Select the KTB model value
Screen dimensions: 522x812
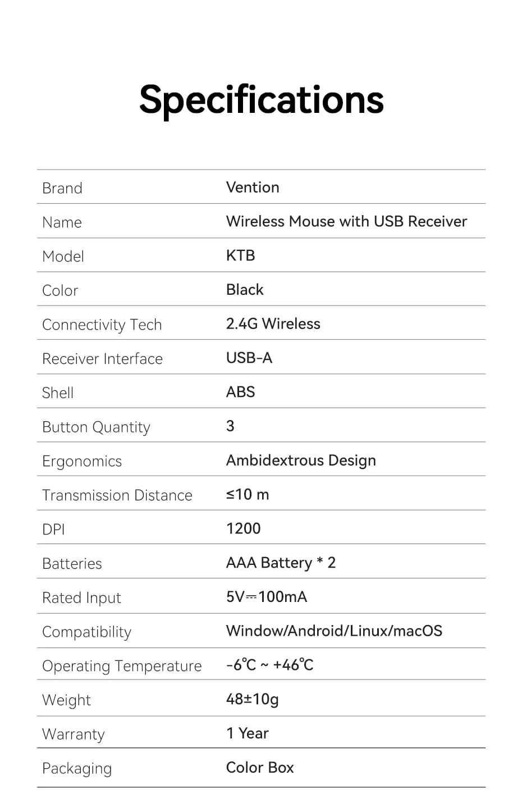(x=241, y=256)
